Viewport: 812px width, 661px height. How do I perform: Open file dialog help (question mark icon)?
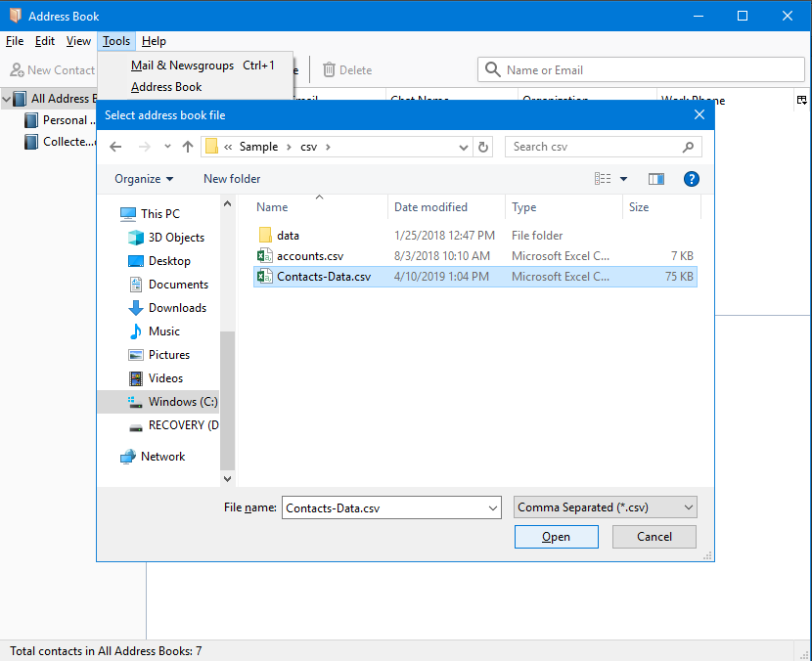tap(692, 179)
